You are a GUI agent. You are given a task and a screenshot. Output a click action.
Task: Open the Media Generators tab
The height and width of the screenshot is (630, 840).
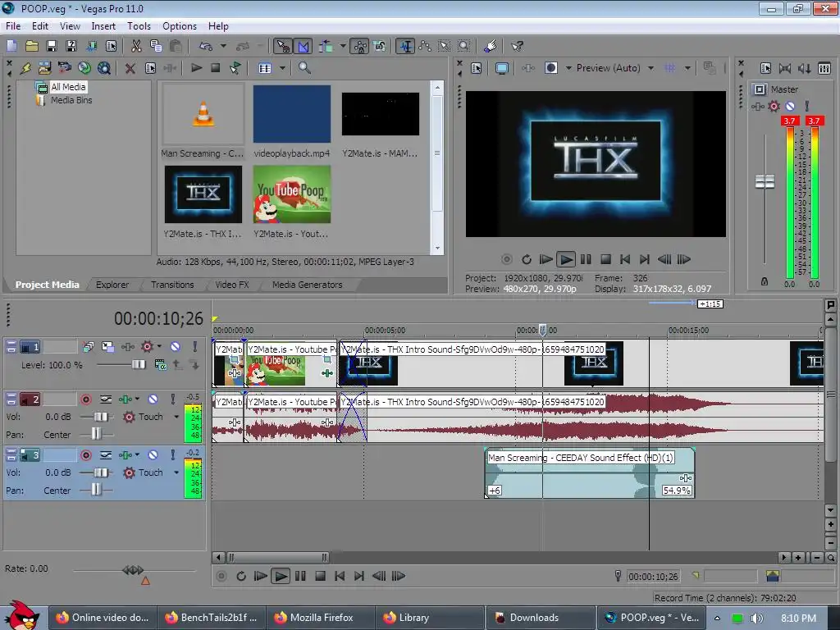point(307,285)
